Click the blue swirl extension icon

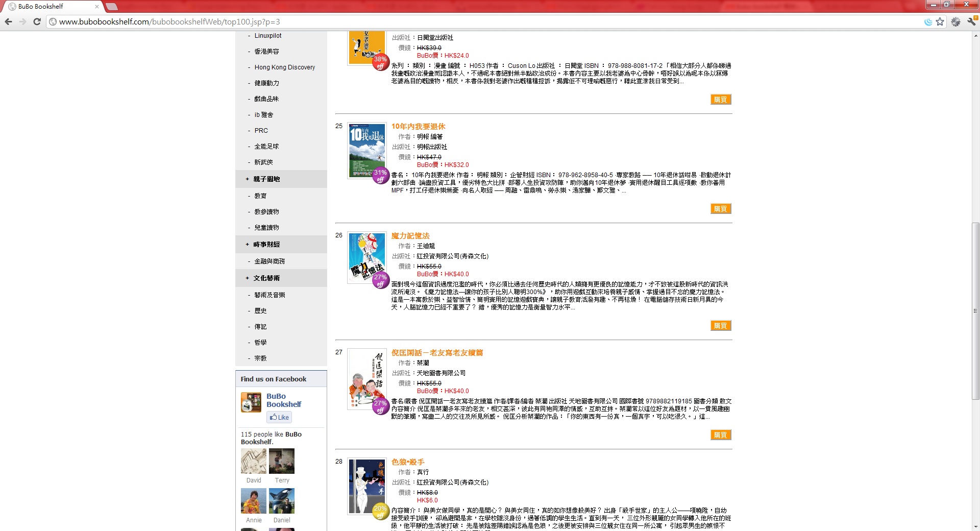(x=928, y=21)
